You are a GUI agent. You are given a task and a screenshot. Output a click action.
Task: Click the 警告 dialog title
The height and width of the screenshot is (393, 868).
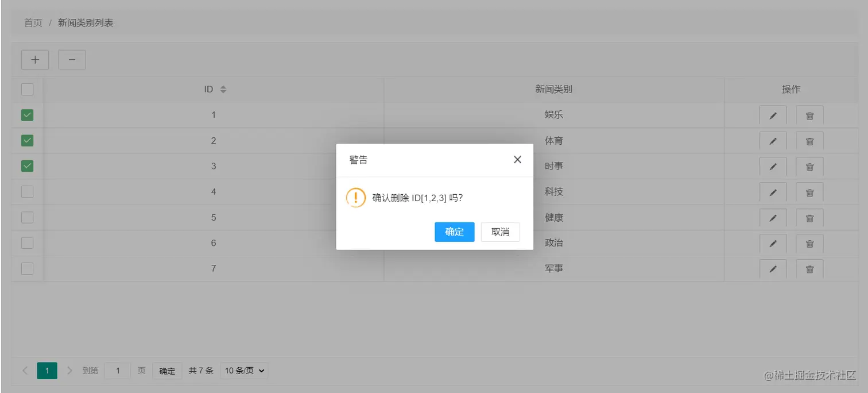(359, 160)
